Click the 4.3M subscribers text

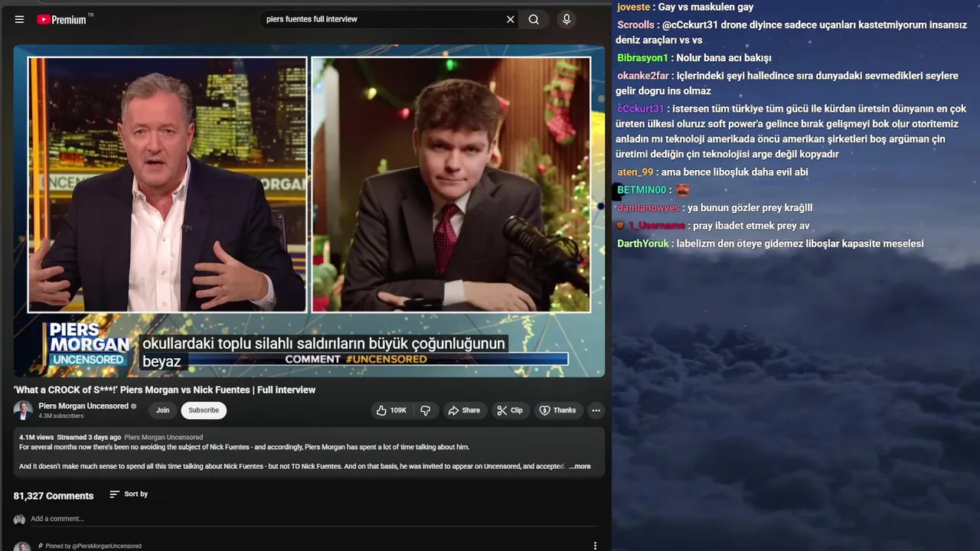coord(61,416)
